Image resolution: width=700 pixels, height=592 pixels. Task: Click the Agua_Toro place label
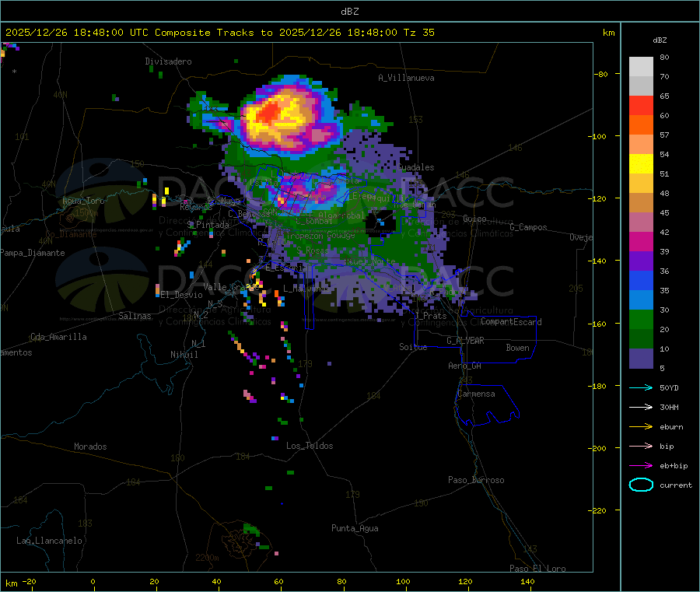pos(83,201)
